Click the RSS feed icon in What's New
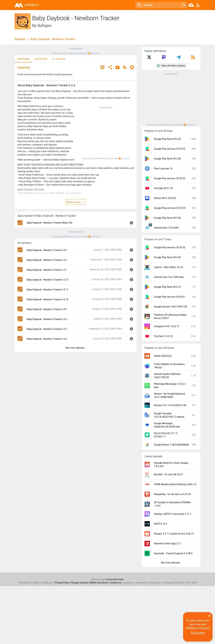215x644 pixels. pyautogui.click(x=125, y=67)
